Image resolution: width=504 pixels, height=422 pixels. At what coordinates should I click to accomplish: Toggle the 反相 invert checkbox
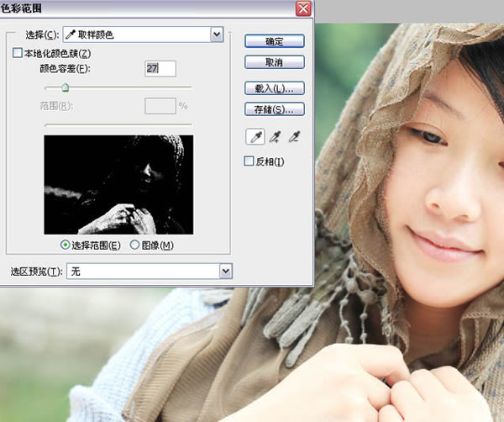point(249,161)
